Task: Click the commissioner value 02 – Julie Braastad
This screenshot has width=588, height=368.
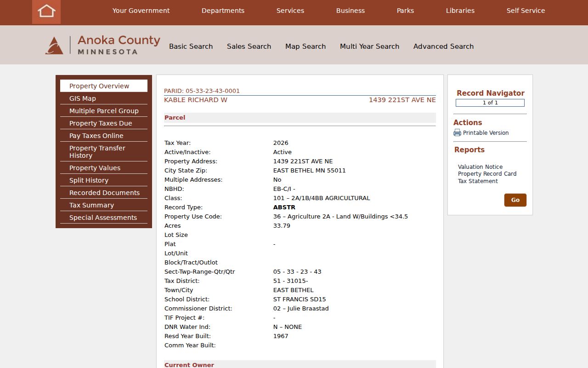Action: [301, 309]
